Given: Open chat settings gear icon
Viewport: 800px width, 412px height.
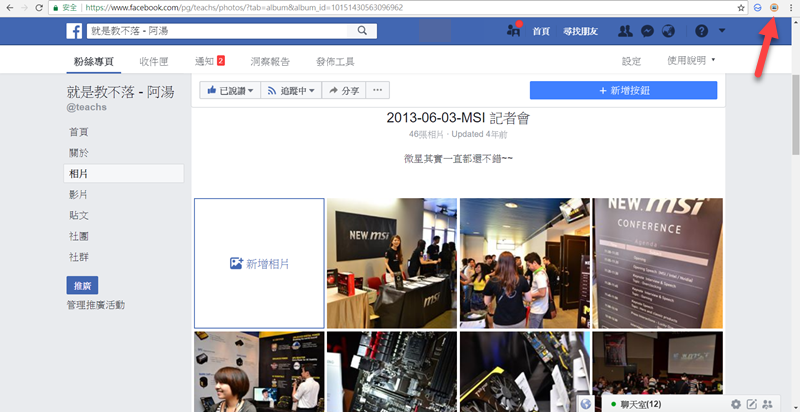Looking at the screenshot, I should 736,404.
